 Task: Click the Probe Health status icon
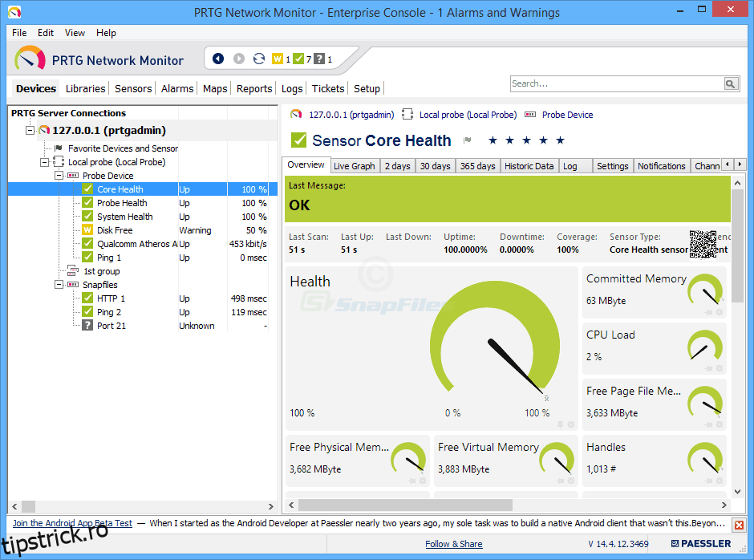(x=87, y=202)
